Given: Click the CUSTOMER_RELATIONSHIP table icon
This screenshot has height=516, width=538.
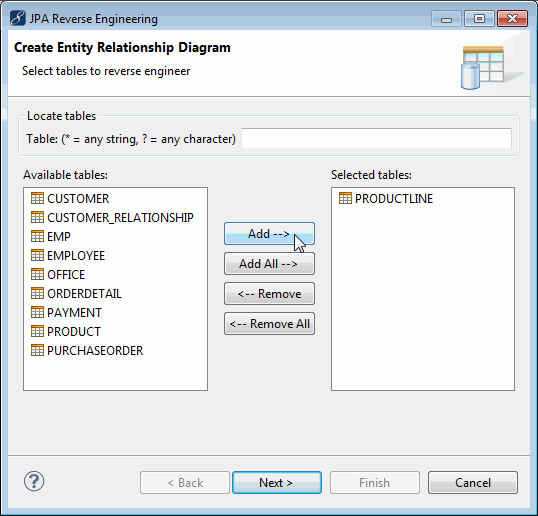Looking at the screenshot, I should (37, 217).
